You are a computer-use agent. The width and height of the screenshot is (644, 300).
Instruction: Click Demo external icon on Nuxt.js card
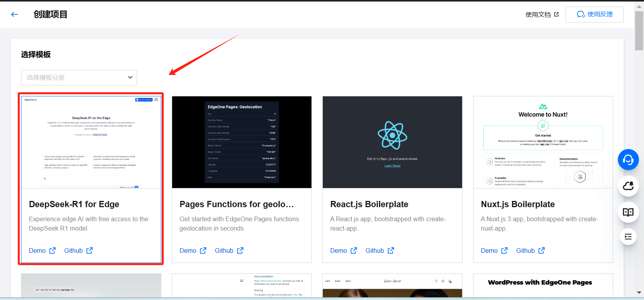(x=504, y=250)
